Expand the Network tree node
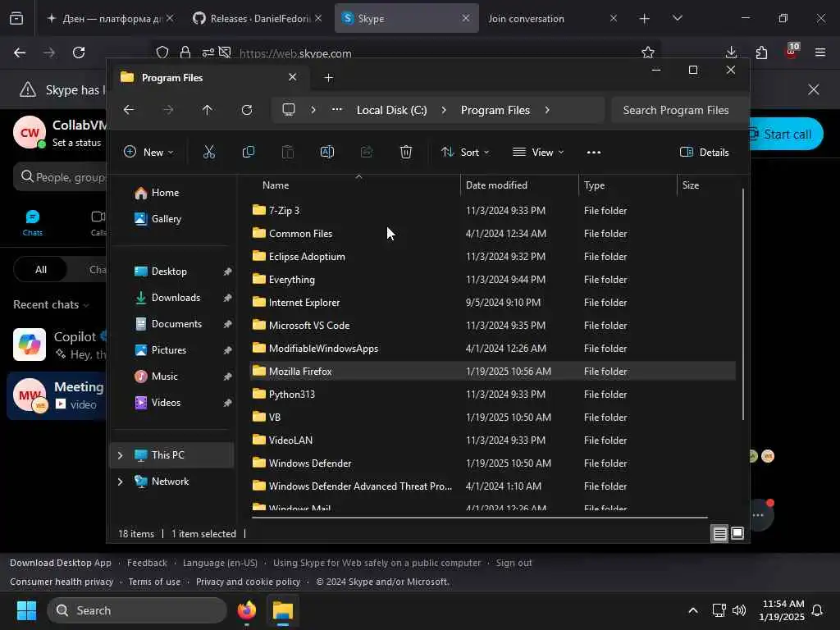The image size is (840, 630). pos(120,481)
